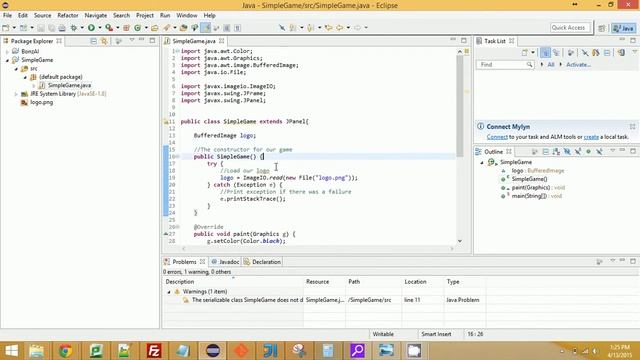Click the New Java Class green icon
The height and width of the screenshot is (360, 640).
point(138,28)
